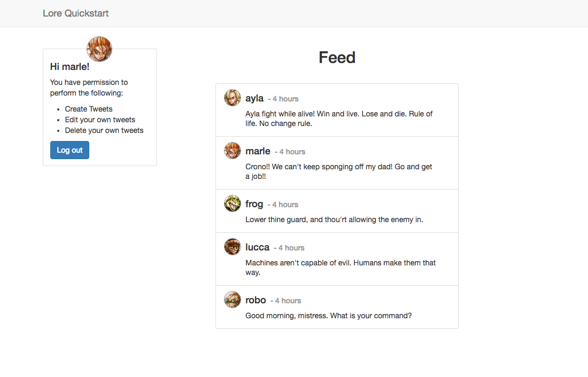
Task: Click lucca's tweet about machines and evil
Action: [341, 268]
